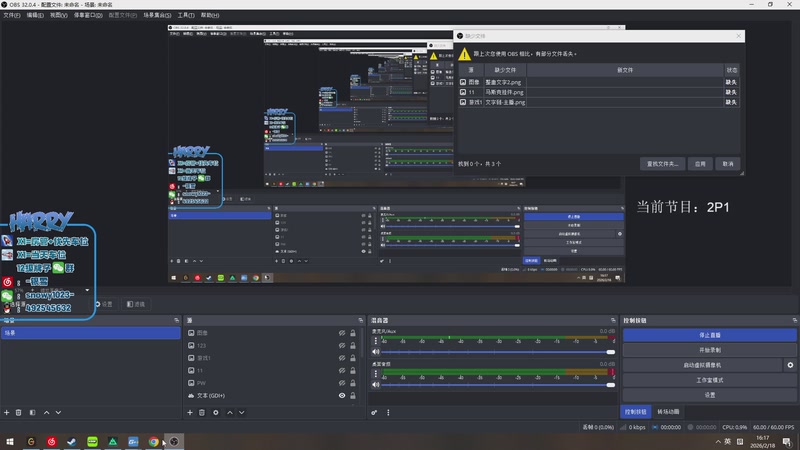The image size is (800, 450).
Task: Hide the 文本 (GDI+) source
Action: click(x=342, y=395)
